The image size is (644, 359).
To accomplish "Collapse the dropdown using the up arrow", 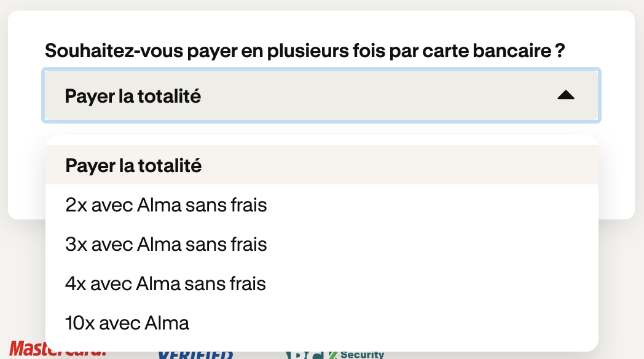I will (x=565, y=95).
